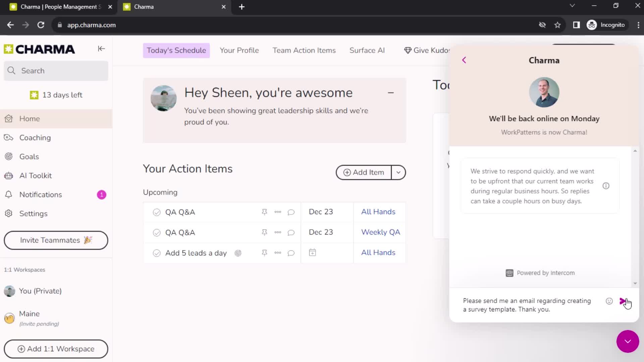The image size is (644, 362).
Task: Collapse the left sidebar
Action: [x=101, y=49]
